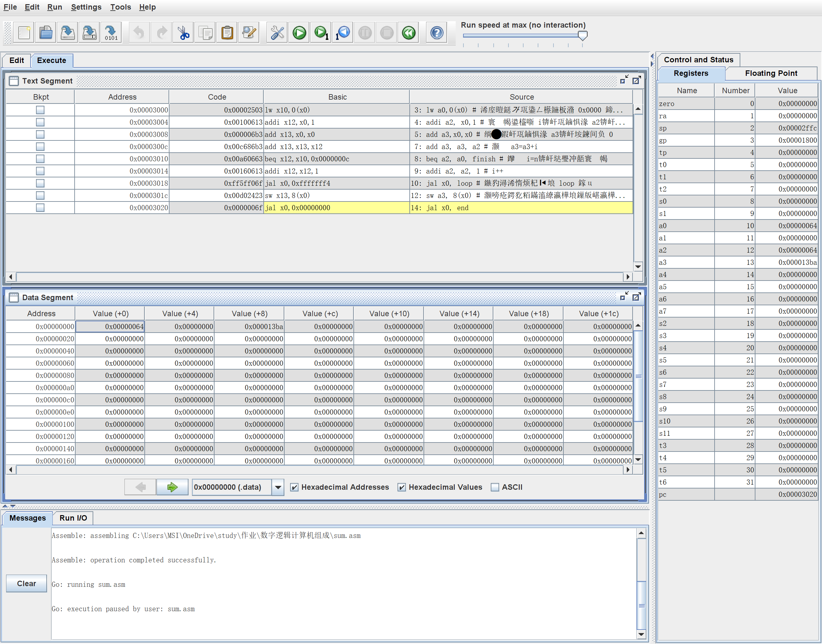Click the Find/Replace pencil icon
This screenshot has width=822, height=644.
click(249, 33)
